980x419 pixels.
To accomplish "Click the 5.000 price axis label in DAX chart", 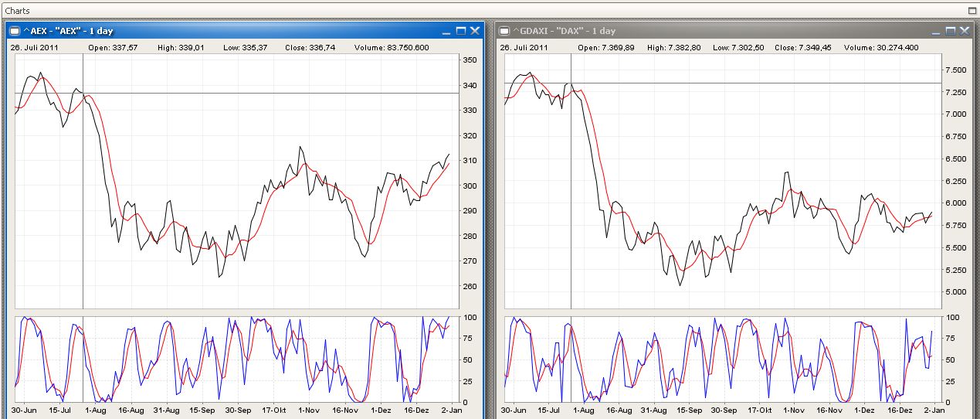I will point(957,292).
